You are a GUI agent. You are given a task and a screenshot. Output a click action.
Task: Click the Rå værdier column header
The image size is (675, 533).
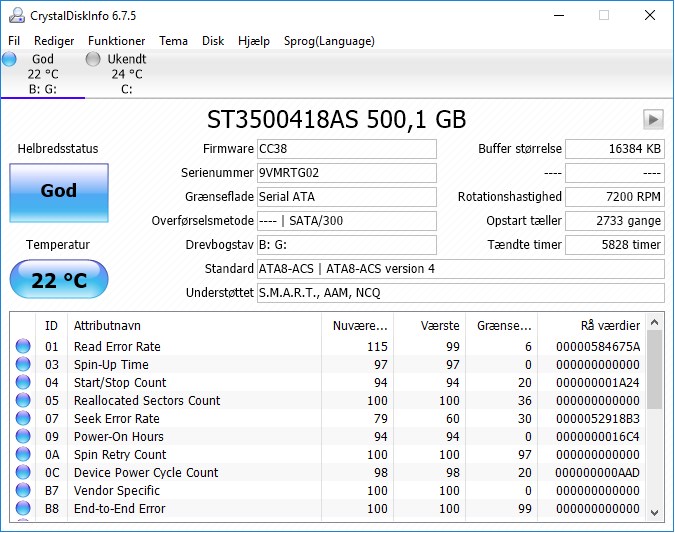click(x=591, y=325)
